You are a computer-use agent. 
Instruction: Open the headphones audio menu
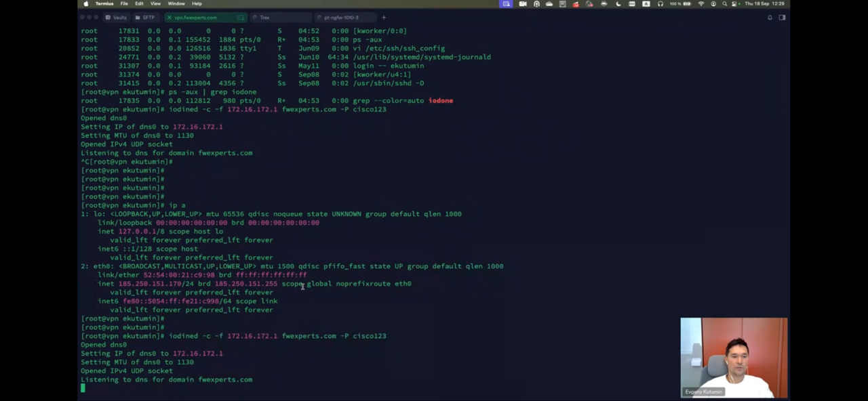(660, 4)
